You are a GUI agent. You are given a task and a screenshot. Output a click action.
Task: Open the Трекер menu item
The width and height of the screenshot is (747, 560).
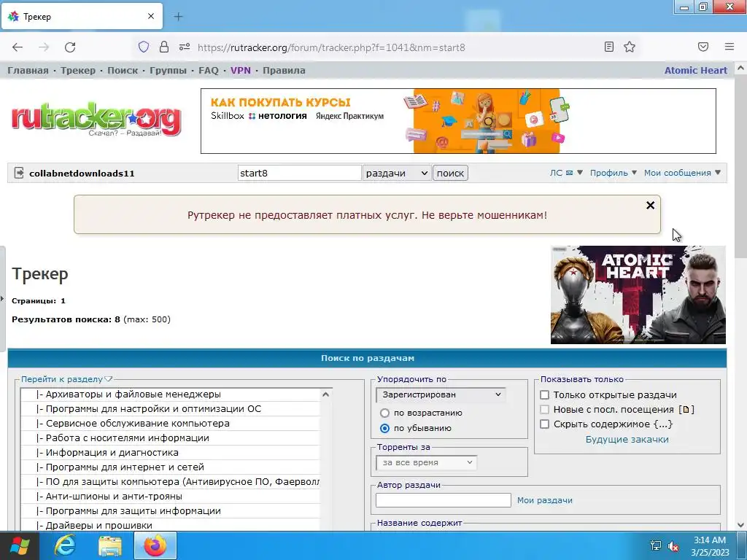tap(78, 71)
